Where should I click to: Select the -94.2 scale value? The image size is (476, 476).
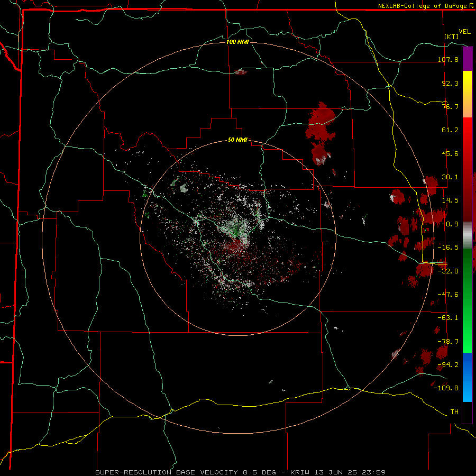448,364
